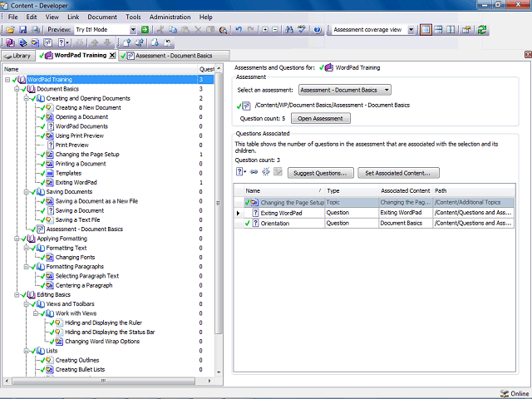Click the Cut scissors icon
The height and width of the screenshot is (399, 532).
[x=160, y=30]
